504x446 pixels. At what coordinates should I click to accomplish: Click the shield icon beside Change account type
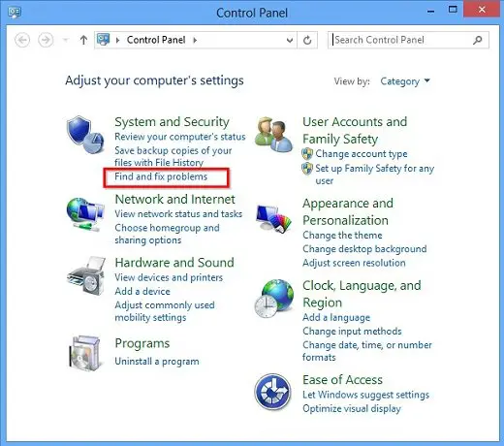[307, 154]
